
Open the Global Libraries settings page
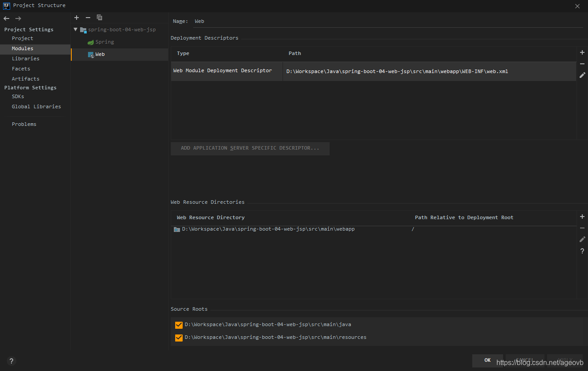pyautogui.click(x=37, y=107)
